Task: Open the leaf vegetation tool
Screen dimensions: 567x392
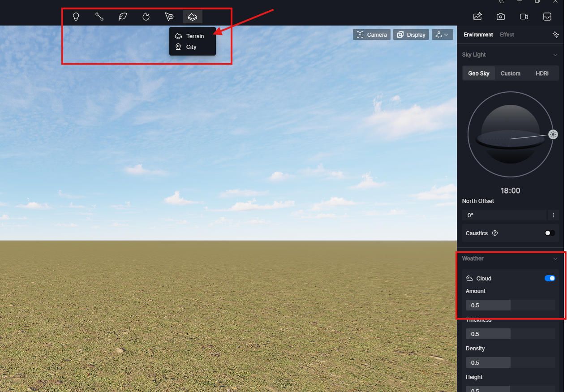Action: tap(123, 17)
